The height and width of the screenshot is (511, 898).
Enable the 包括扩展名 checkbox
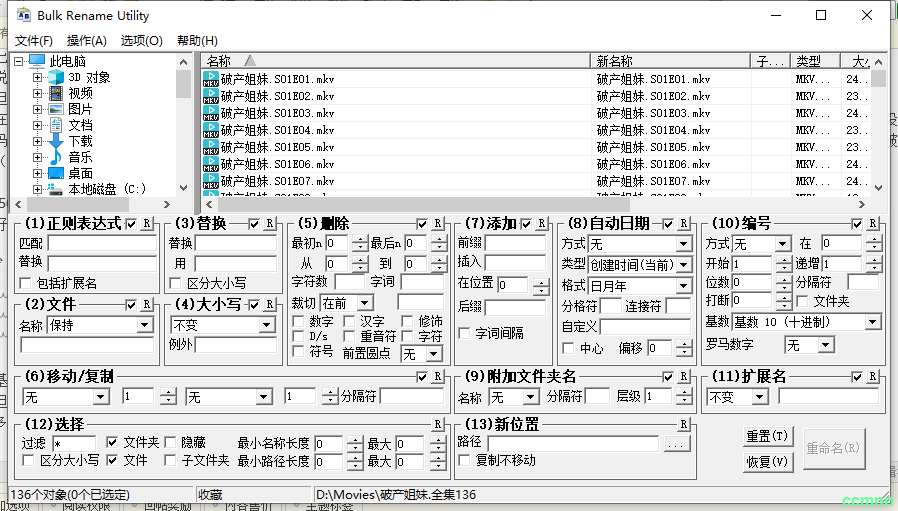(26, 283)
